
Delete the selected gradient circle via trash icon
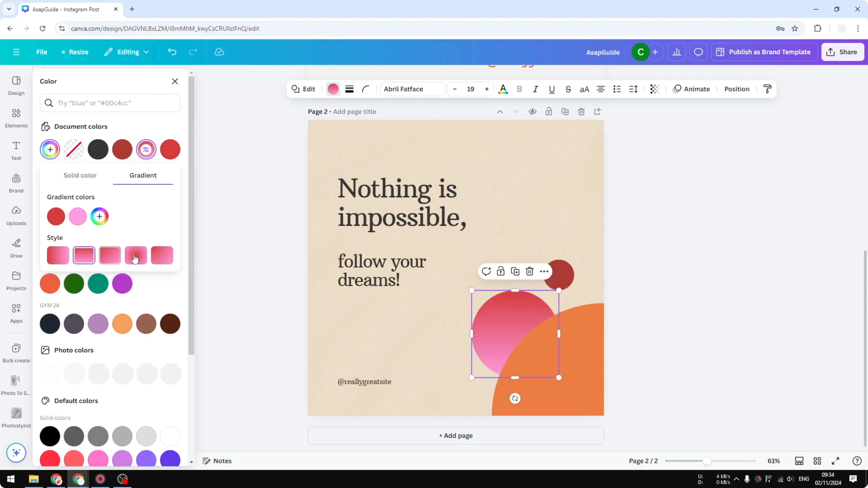(x=530, y=271)
